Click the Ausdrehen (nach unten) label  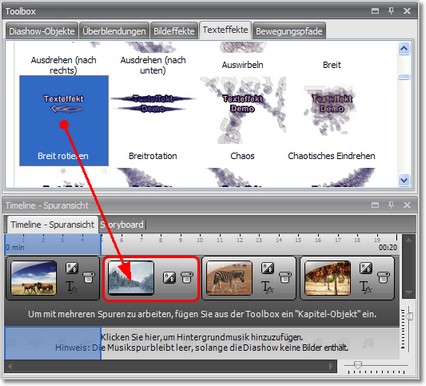[x=153, y=65]
